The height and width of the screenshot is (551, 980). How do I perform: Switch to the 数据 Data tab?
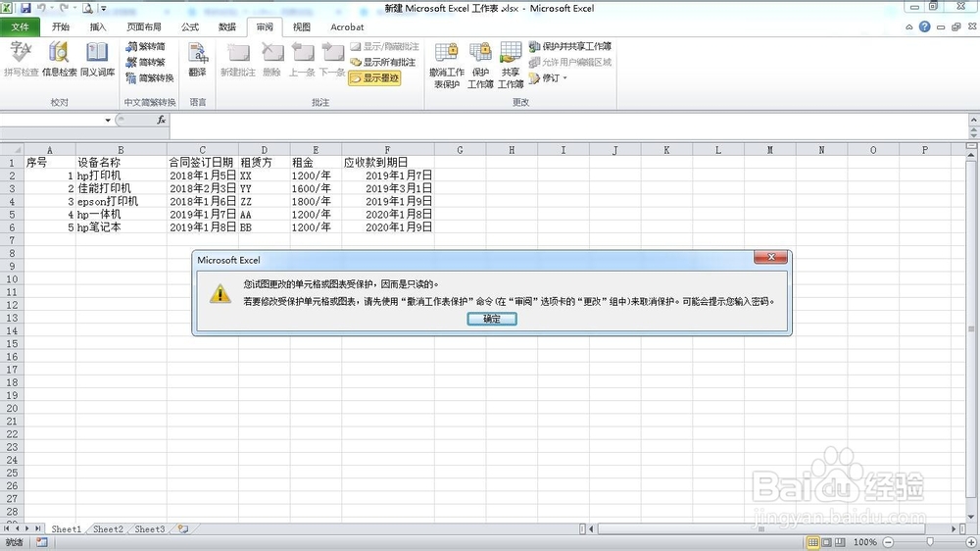point(227,26)
